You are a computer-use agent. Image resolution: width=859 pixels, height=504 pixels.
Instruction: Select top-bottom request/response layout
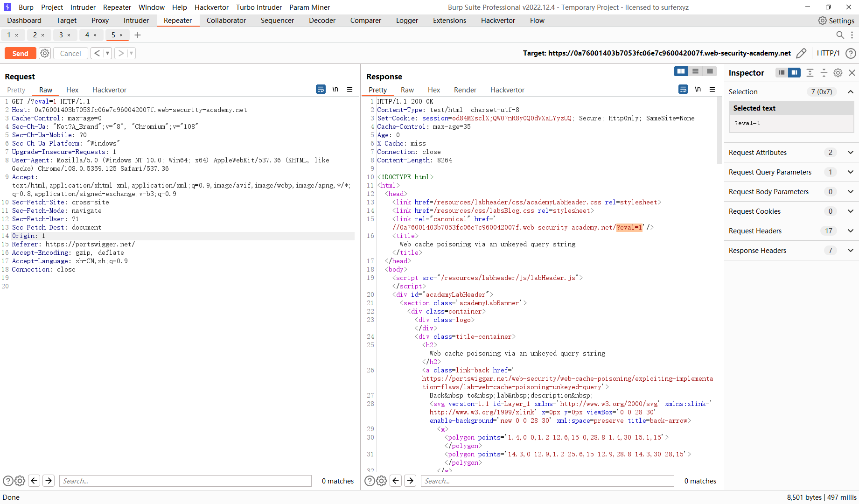pyautogui.click(x=695, y=71)
